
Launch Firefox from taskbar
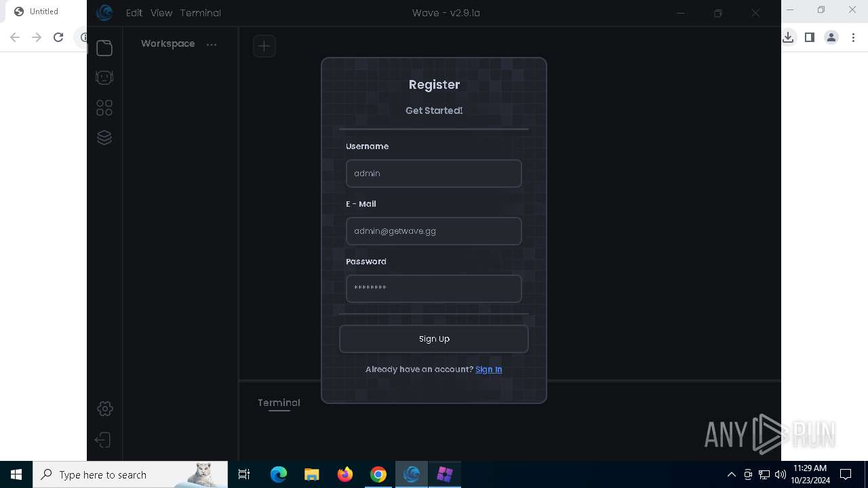tap(345, 474)
